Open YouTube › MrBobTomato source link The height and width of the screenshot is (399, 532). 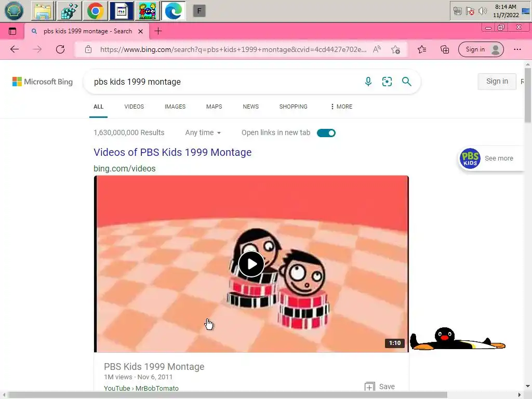pos(141,388)
